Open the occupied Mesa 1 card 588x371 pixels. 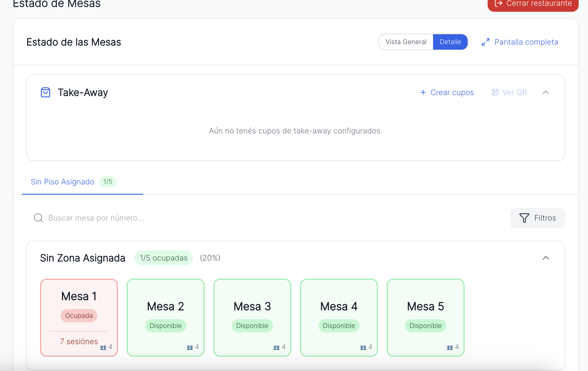pos(79,318)
